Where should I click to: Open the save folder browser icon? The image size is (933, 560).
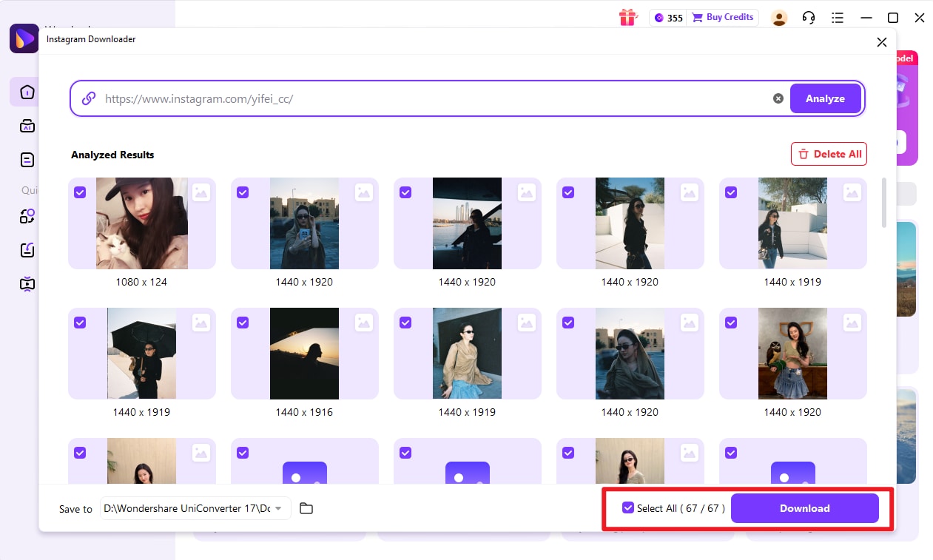306,508
